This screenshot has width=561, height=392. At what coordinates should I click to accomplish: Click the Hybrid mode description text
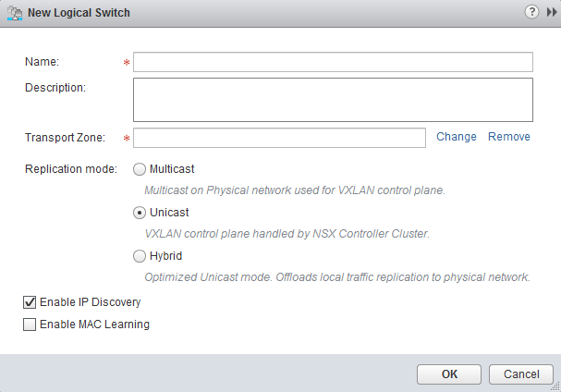coord(336,276)
